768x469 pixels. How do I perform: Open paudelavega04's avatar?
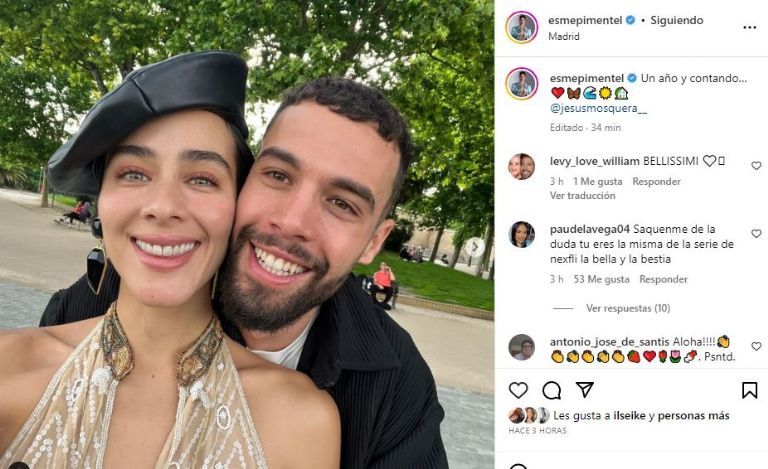(522, 234)
